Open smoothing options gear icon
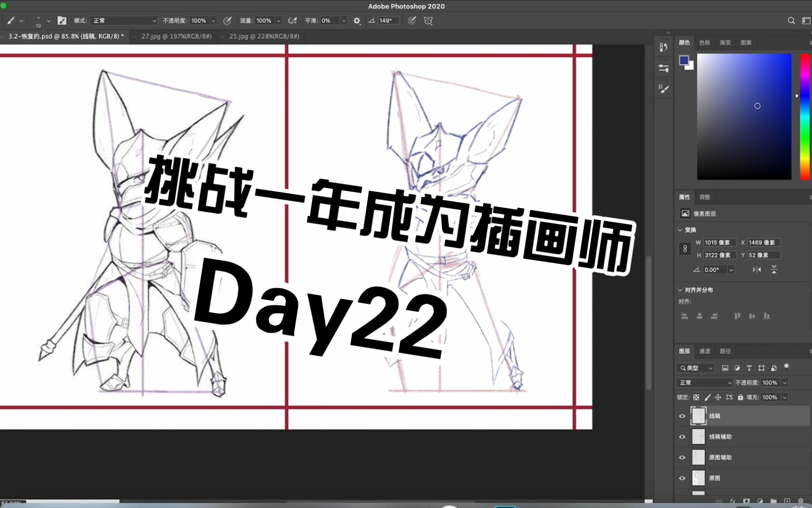812x508 pixels. click(357, 21)
